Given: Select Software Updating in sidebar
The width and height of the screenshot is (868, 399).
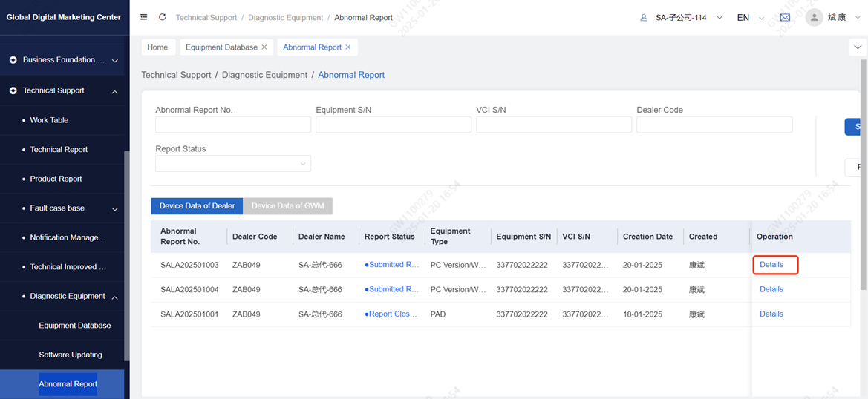Looking at the screenshot, I should point(71,355).
